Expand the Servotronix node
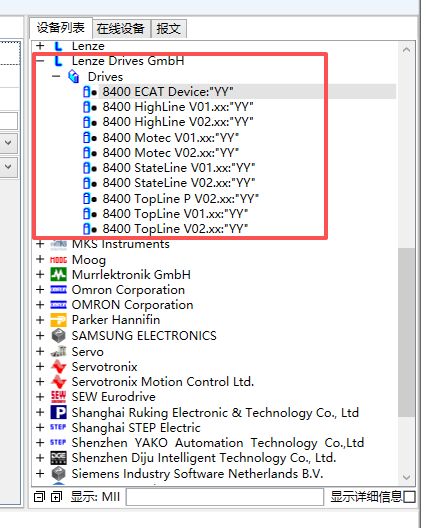Viewport: 421px width, 528px height. click(40, 366)
